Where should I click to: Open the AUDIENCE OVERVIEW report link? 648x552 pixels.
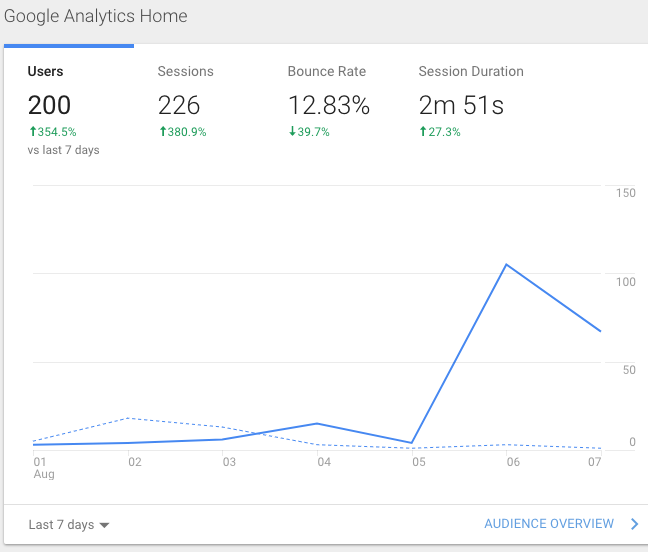[549, 524]
